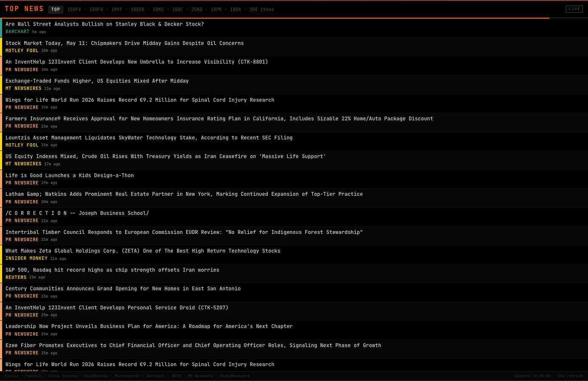Click the Updated 19:25:00 refresh status
This screenshot has width=588, height=381.
pos(548,376)
